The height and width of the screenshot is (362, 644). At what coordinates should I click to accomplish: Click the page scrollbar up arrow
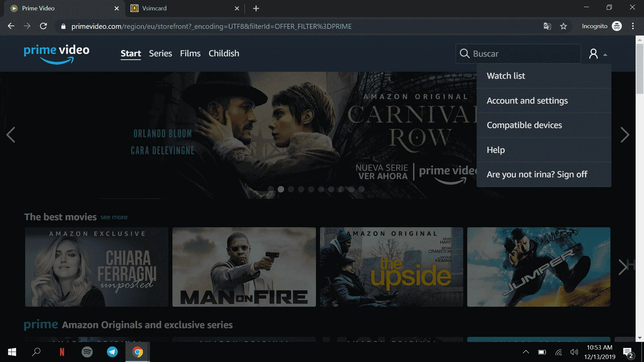640,39
